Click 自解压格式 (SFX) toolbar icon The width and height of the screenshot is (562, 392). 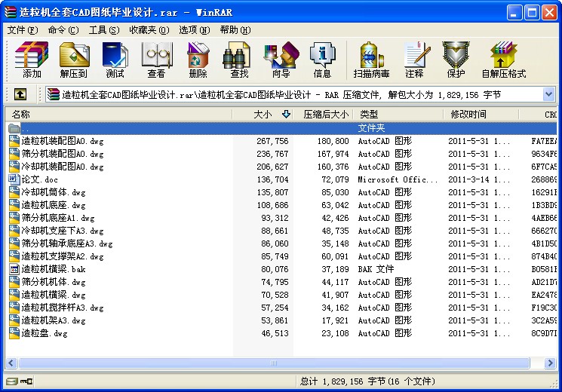point(504,60)
